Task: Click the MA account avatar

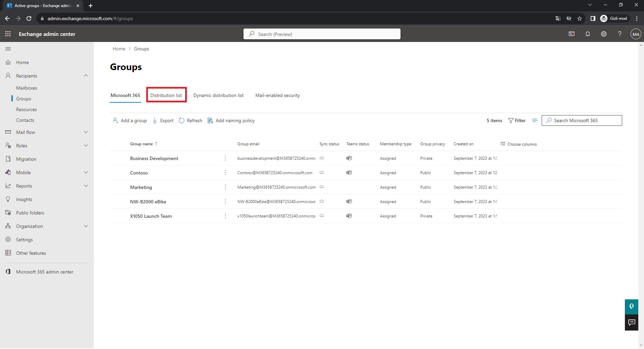Action: click(x=636, y=34)
